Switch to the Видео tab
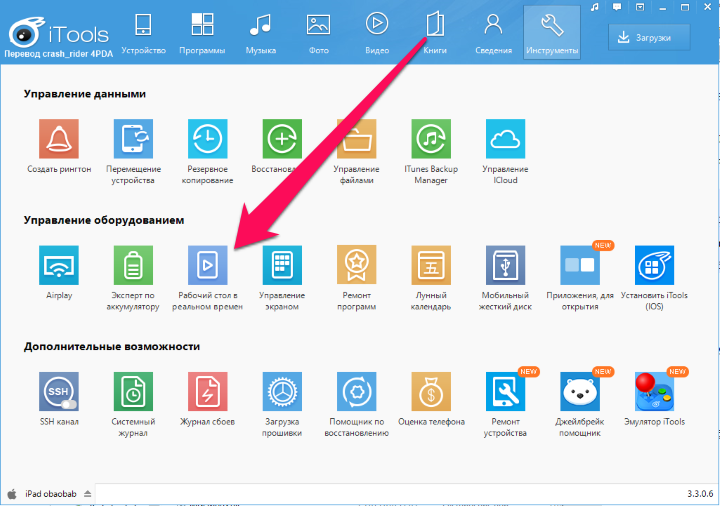 pos(377,33)
